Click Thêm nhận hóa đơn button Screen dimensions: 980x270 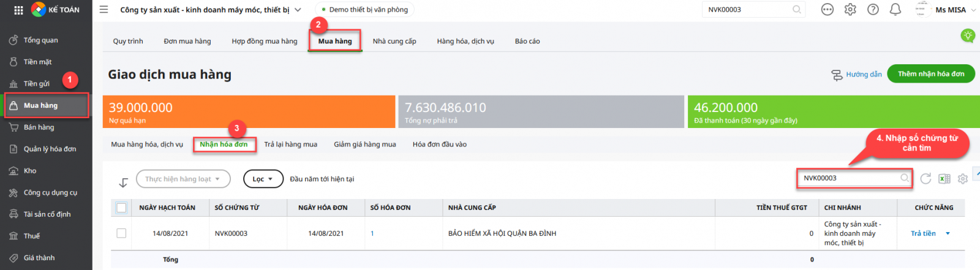(x=930, y=74)
